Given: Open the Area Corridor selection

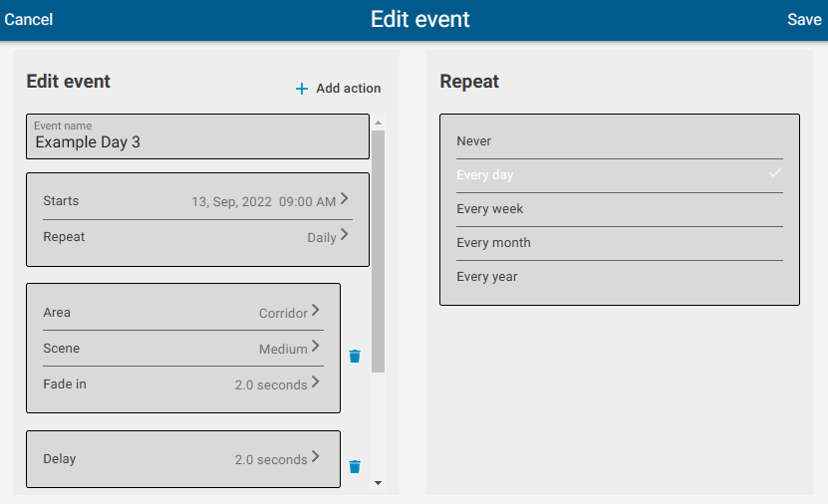Looking at the screenshot, I should click(x=182, y=312).
